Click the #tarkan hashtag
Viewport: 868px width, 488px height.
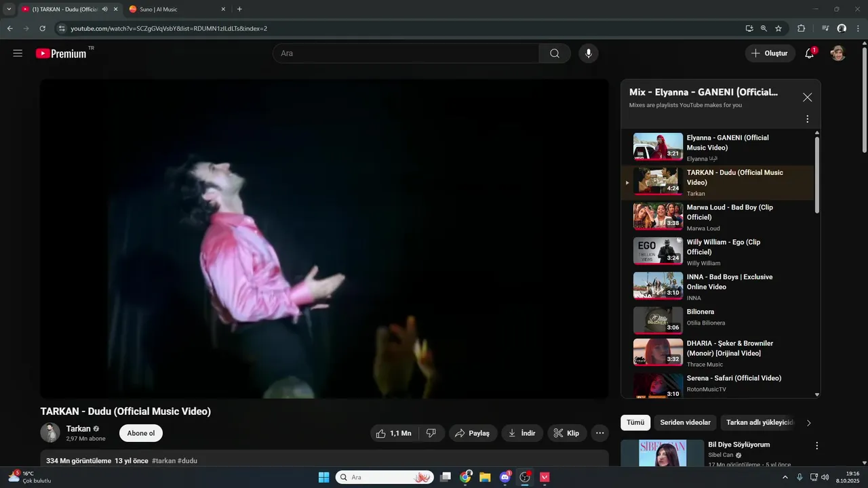coord(163,461)
